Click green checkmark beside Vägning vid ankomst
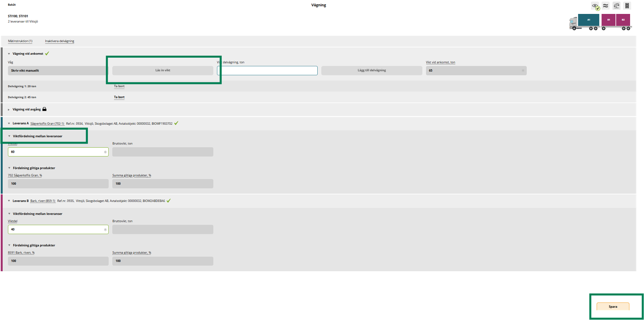 point(47,53)
